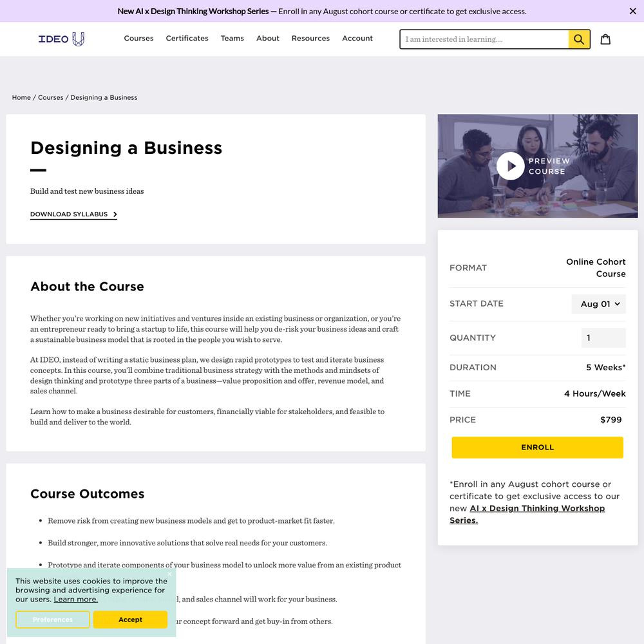Focus the course search field
Image resolution: width=644 pixels, height=644 pixels.
484,39
